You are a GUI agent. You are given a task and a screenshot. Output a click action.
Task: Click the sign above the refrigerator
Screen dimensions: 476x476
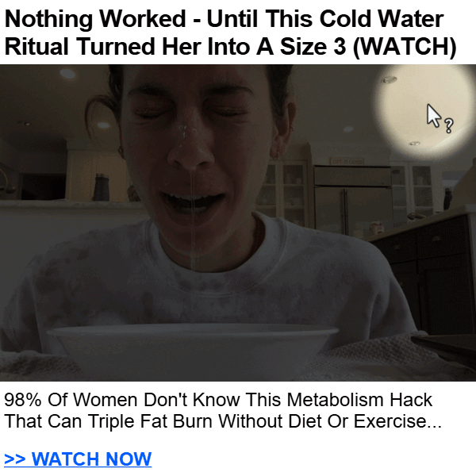tap(347, 162)
